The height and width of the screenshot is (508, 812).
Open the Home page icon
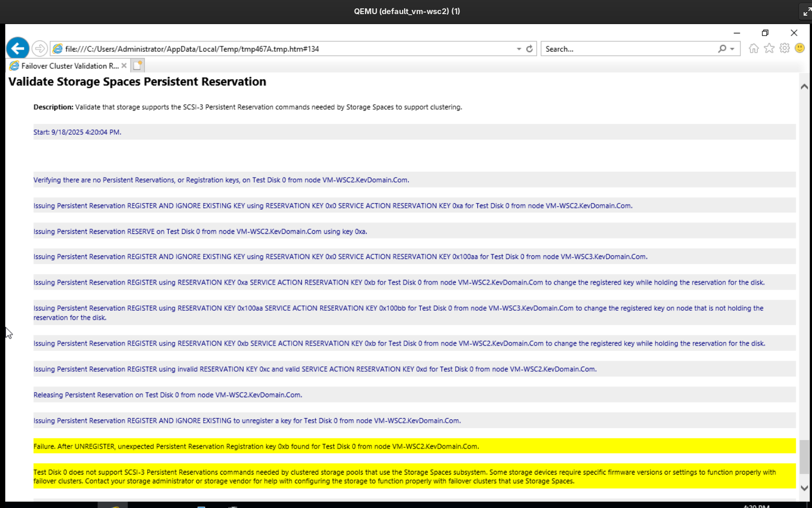pos(754,49)
